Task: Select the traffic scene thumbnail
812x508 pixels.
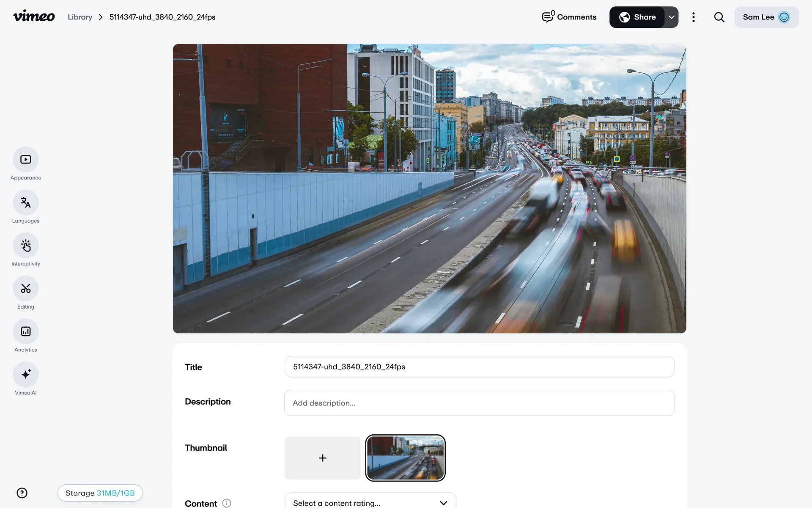Action: click(x=405, y=458)
